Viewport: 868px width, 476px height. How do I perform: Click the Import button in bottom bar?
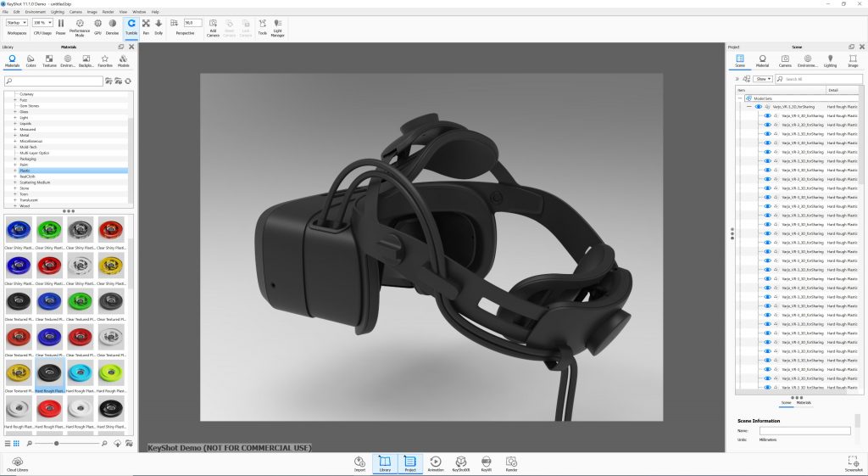(359, 462)
